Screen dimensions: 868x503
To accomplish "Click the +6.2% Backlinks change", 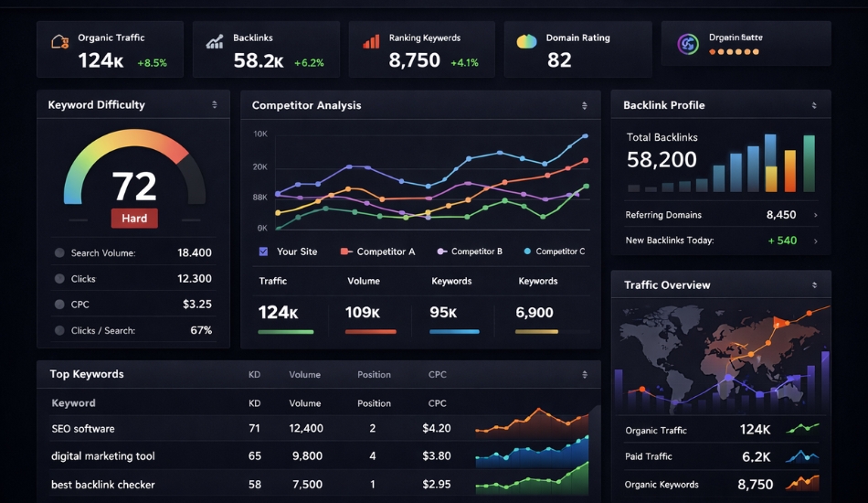I will [x=309, y=63].
